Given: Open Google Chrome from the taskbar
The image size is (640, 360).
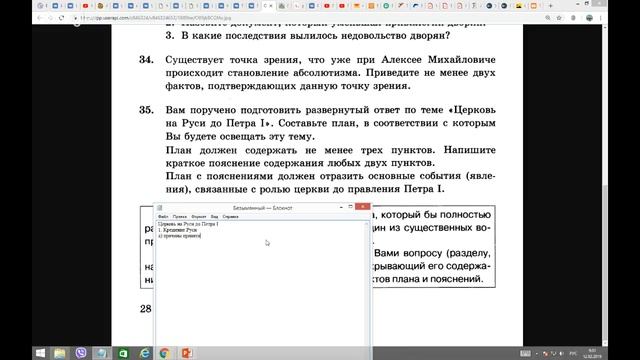Looking at the screenshot, I should 165,353.
